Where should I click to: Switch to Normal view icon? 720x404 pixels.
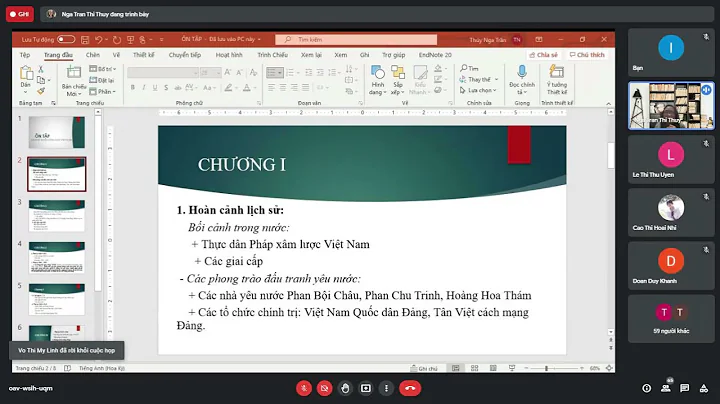[x=456, y=368]
